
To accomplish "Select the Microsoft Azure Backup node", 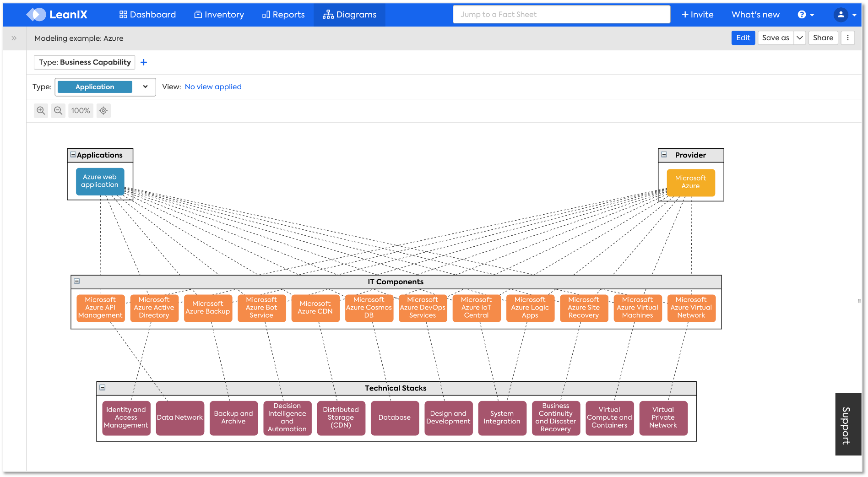I will tap(208, 308).
